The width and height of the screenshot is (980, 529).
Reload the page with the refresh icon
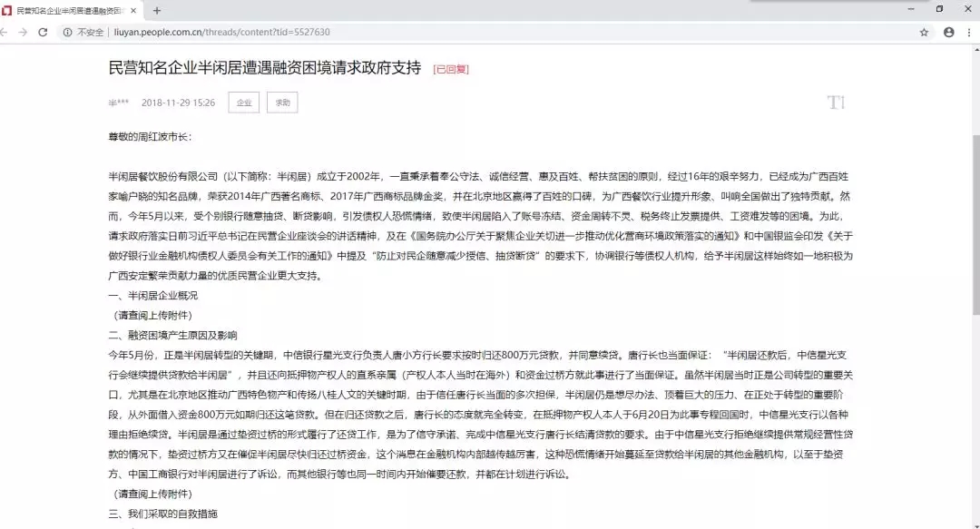click(x=43, y=32)
